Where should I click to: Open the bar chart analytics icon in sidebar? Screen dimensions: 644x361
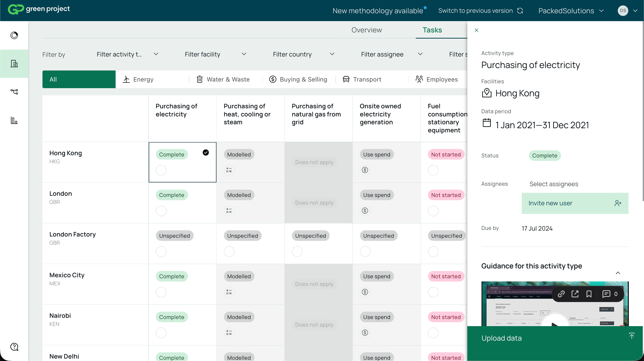(x=14, y=120)
